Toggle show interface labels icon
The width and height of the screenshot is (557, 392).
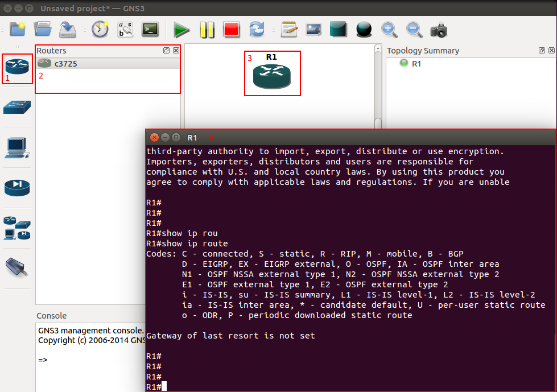tap(125, 30)
